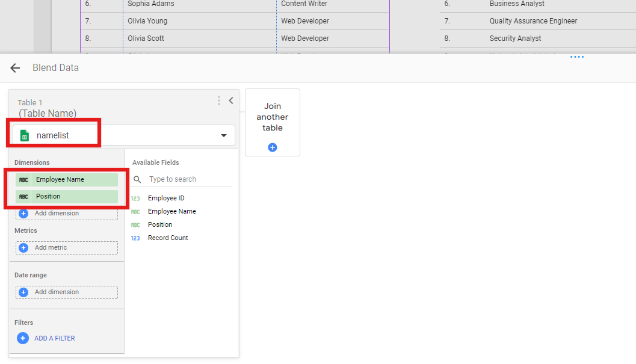Open Table 1 three-dot options menu
The image size is (636, 364).
(218, 100)
